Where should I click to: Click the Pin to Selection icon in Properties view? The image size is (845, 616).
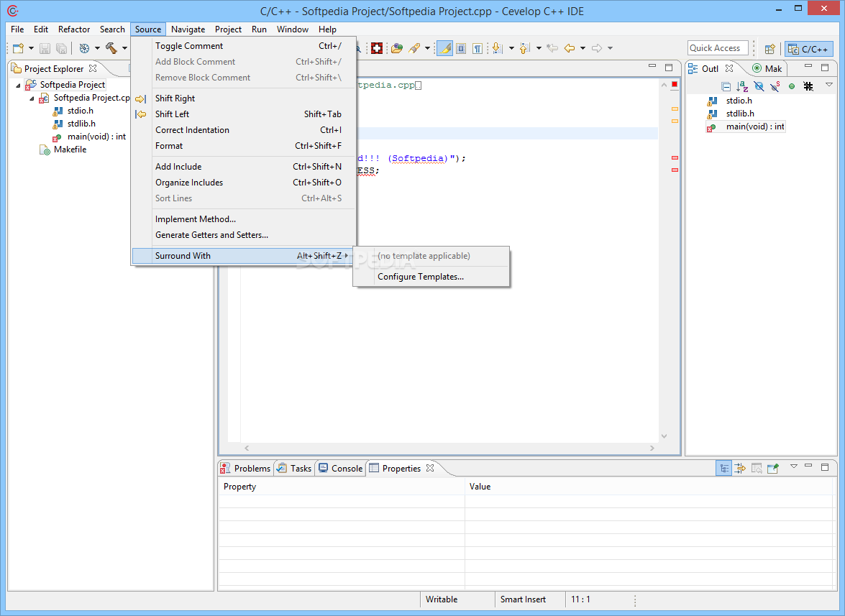(x=773, y=468)
